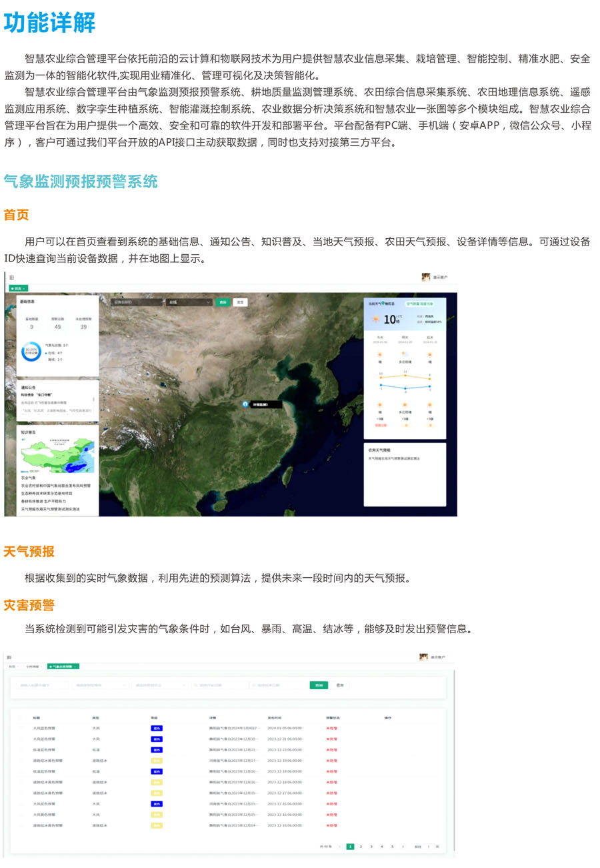Open the 在线 status dropdown above the map
Viewport: 600px width, 868px height.
[x=189, y=302]
